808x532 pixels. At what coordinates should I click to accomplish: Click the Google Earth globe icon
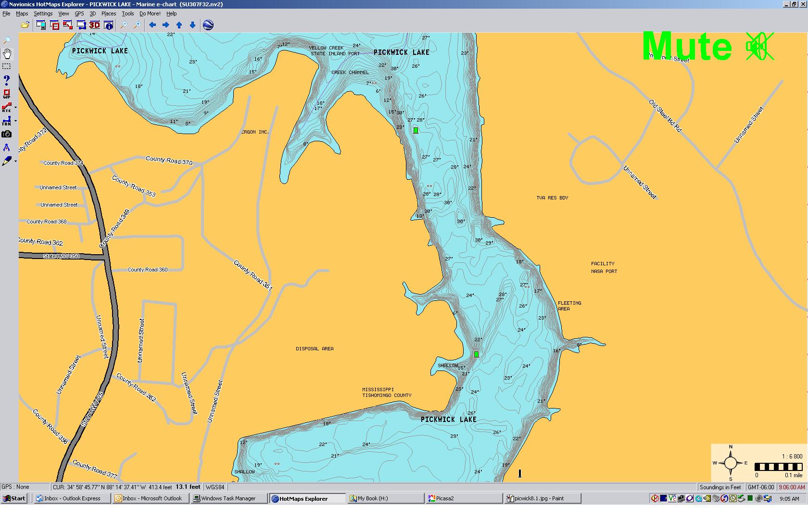(208, 25)
